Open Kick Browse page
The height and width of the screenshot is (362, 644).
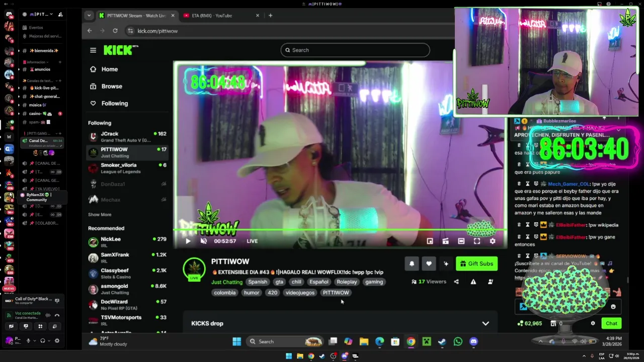pos(106,86)
